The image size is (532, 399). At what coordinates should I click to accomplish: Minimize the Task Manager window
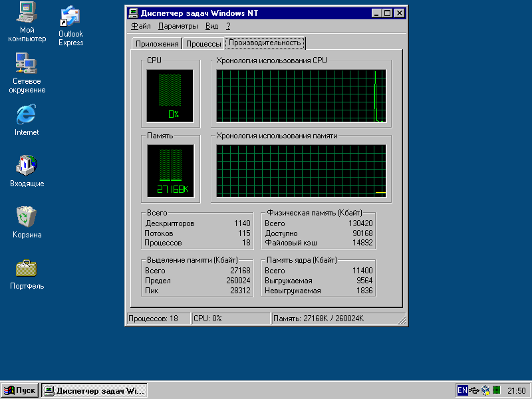(376, 13)
